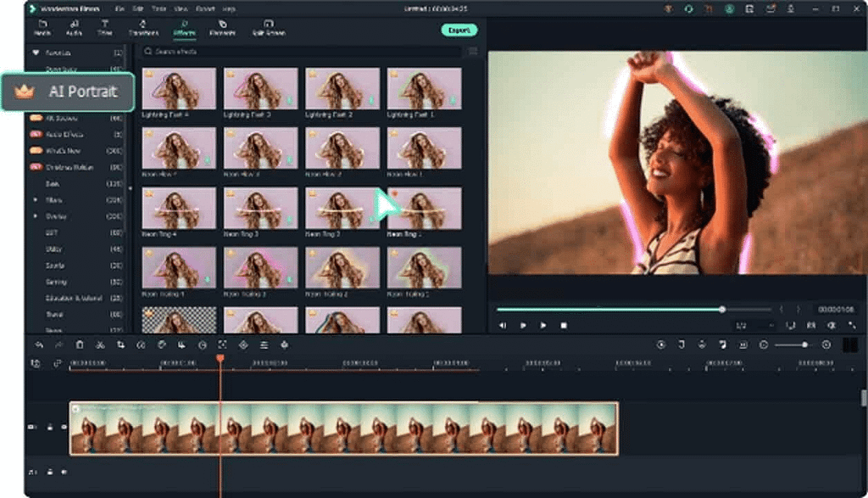Click the square focus-frame icon in timeline toolbar
The height and width of the screenshot is (498, 868).
pyautogui.click(x=223, y=345)
